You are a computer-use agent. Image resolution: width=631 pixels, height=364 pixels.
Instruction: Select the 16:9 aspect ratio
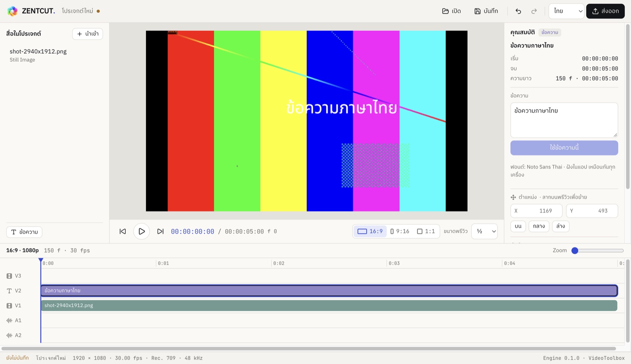click(x=370, y=231)
